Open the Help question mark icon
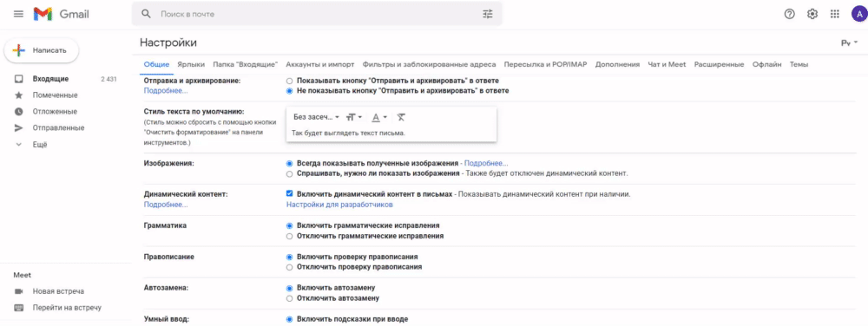 coord(790,15)
